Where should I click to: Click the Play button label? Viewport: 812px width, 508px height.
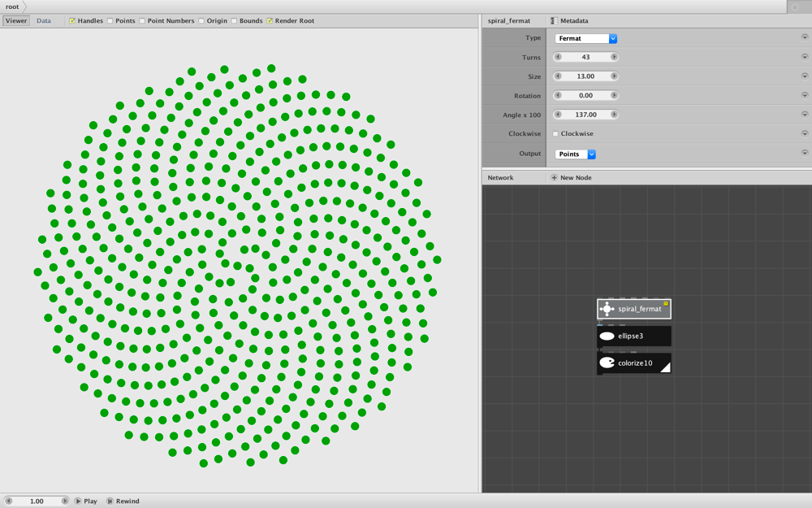pyautogui.click(x=91, y=501)
